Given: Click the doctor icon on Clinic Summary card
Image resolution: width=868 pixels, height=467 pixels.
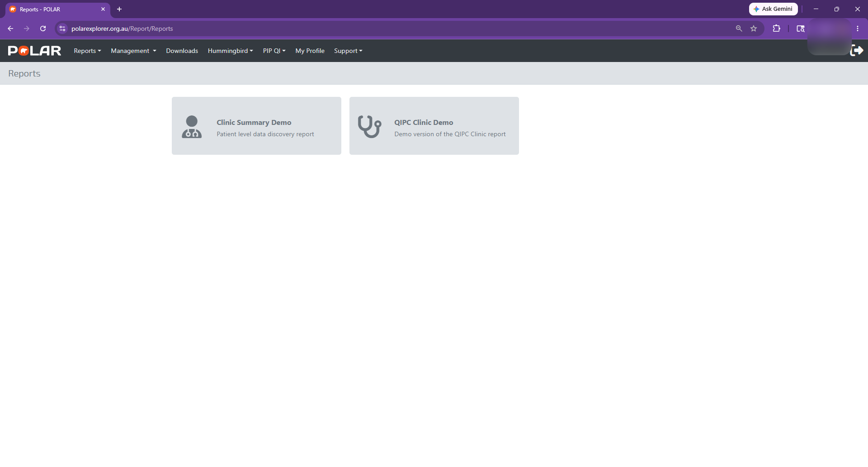Looking at the screenshot, I should pyautogui.click(x=192, y=127).
